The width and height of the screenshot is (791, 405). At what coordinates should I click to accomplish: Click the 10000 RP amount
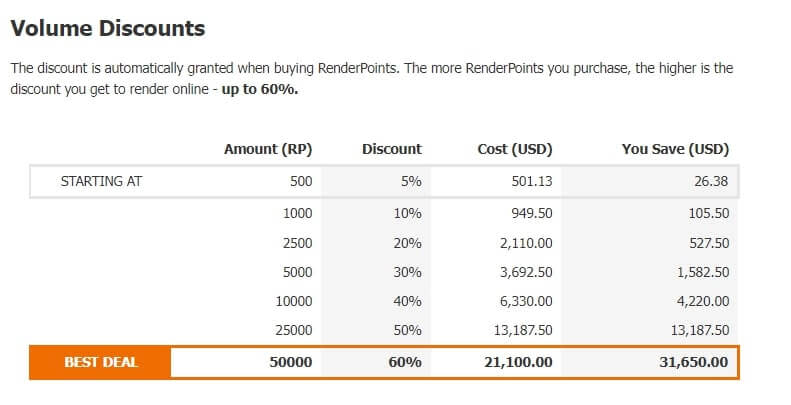click(294, 302)
